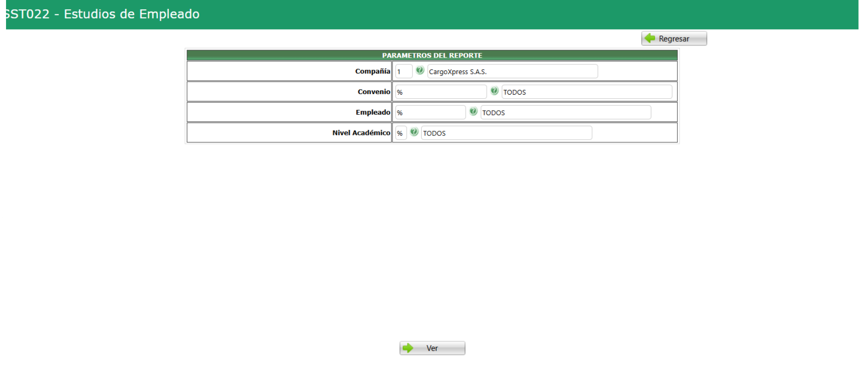This screenshot has height=365, width=868.
Task: Click the PARAMETROS DEL REPORTE header
Action: [432, 55]
